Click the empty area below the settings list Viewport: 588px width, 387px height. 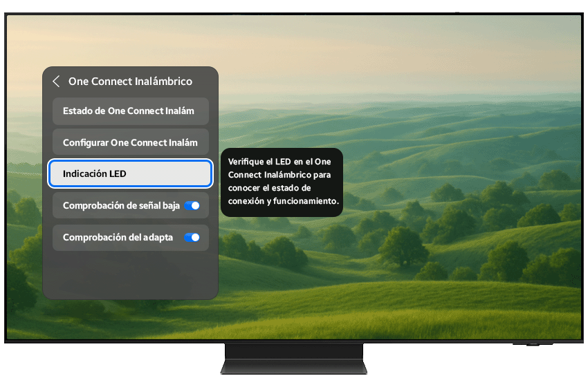[x=130, y=274]
